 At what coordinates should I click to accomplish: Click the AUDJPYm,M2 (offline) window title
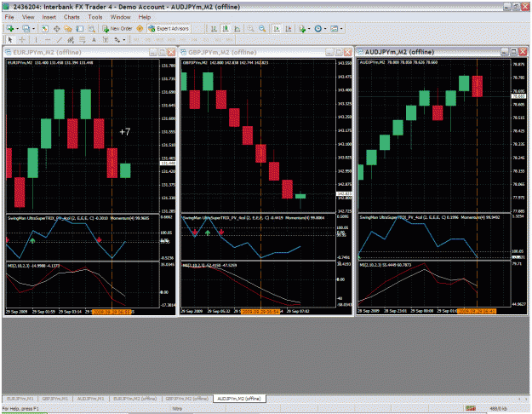click(399, 52)
